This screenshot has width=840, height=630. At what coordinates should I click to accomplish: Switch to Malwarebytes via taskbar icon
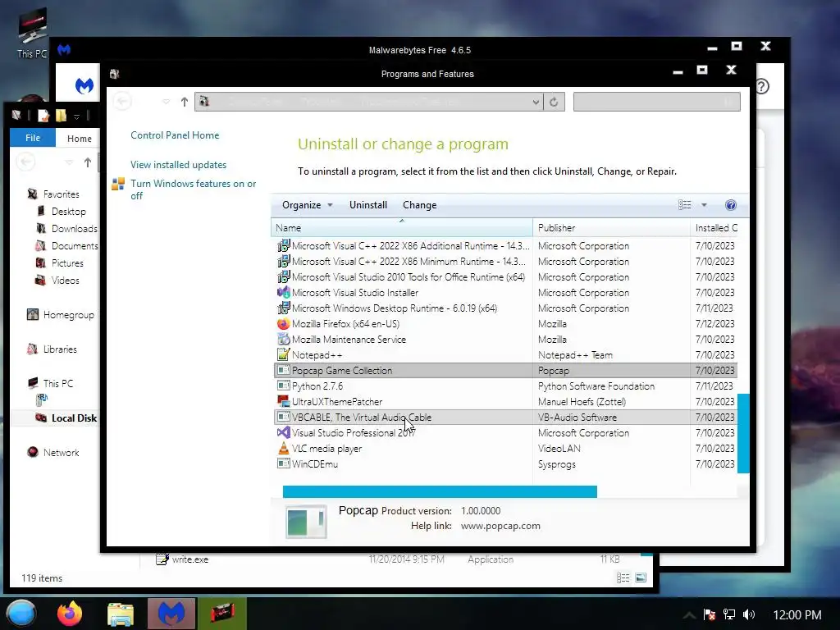point(171,614)
